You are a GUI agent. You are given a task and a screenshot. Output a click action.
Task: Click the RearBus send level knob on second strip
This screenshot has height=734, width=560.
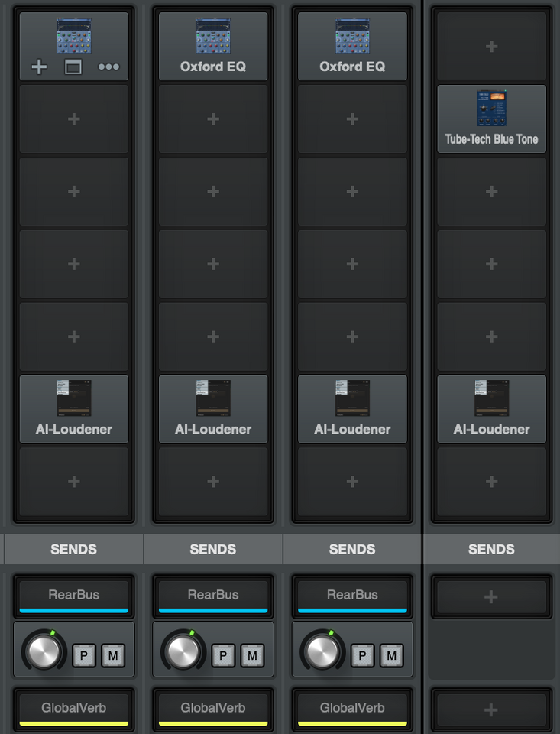pyautogui.click(x=183, y=651)
